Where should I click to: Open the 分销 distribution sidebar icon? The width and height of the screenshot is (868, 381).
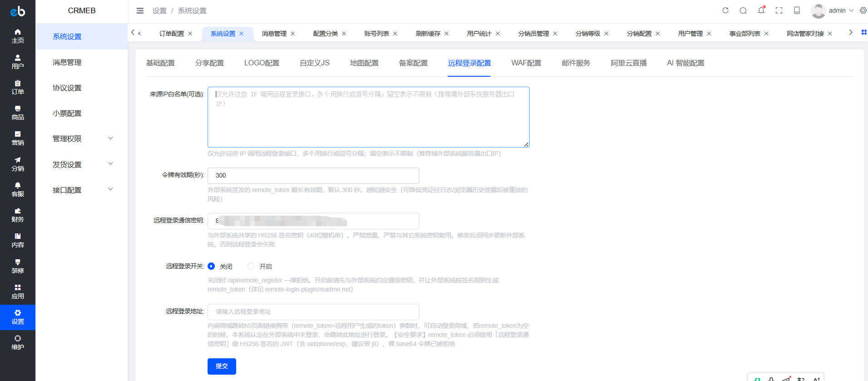click(18, 164)
